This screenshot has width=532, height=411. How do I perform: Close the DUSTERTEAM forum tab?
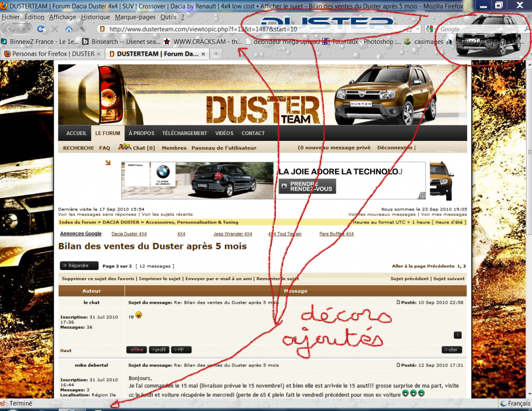(203, 54)
